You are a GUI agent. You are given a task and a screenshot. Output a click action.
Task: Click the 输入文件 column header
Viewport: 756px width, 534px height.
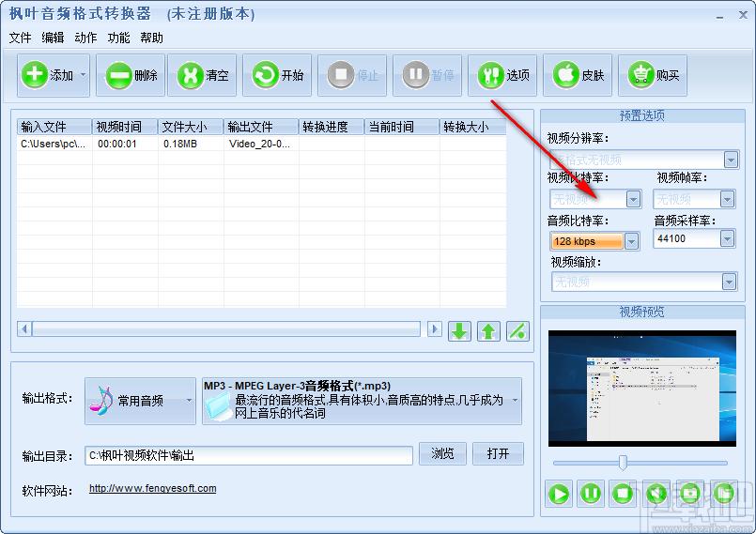54,127
